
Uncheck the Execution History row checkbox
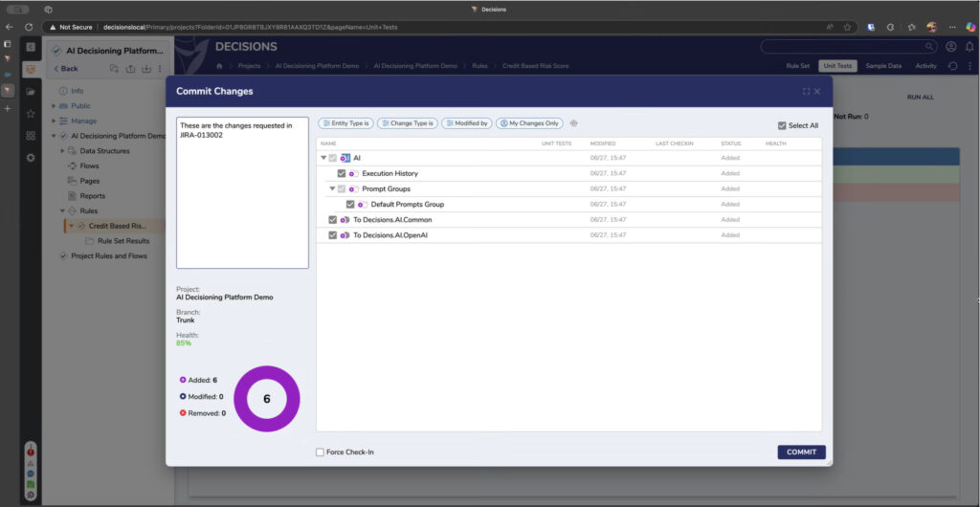342,173
